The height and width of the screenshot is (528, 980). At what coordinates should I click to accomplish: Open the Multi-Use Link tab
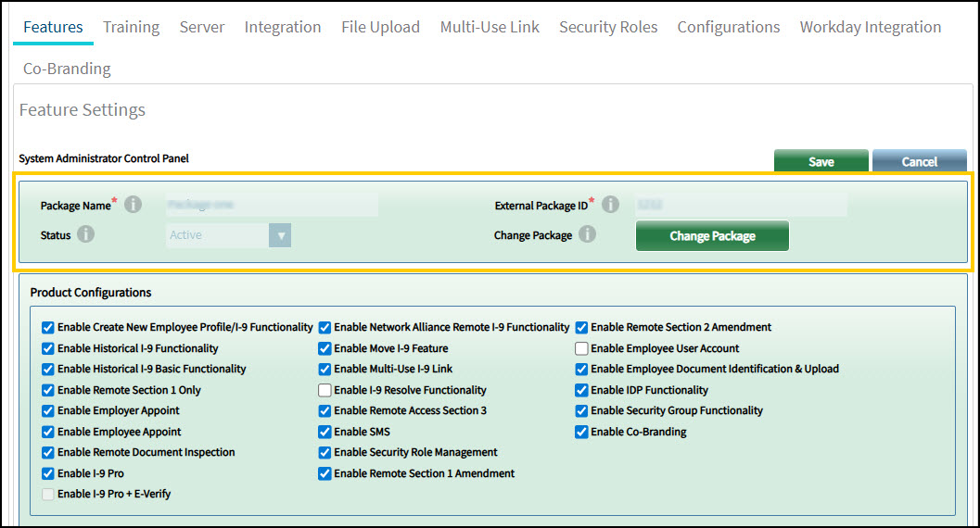coord(490,27)
